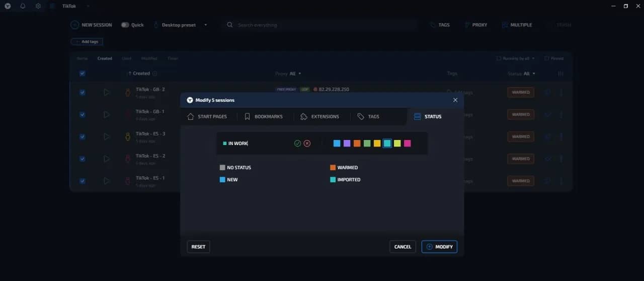Screen dimensions: 644x281
Task: Start the TikTok - ES - 2 session (play icon)
Action: (x=107, y=159)
